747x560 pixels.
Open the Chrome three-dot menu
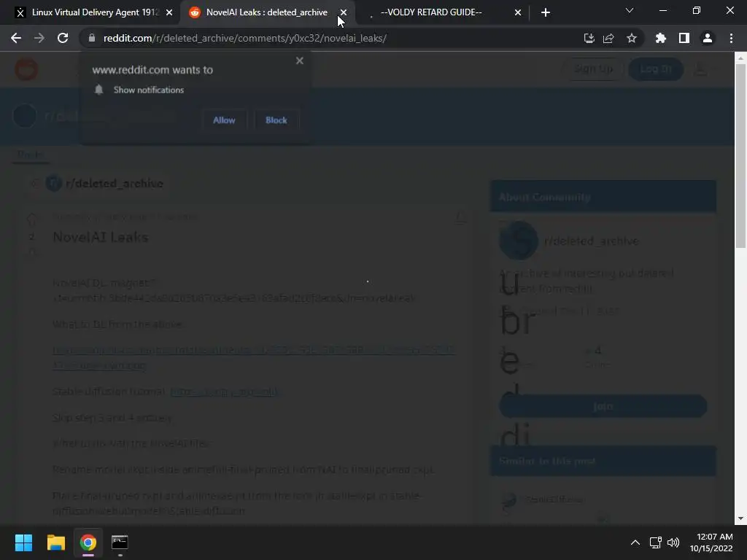731,38
